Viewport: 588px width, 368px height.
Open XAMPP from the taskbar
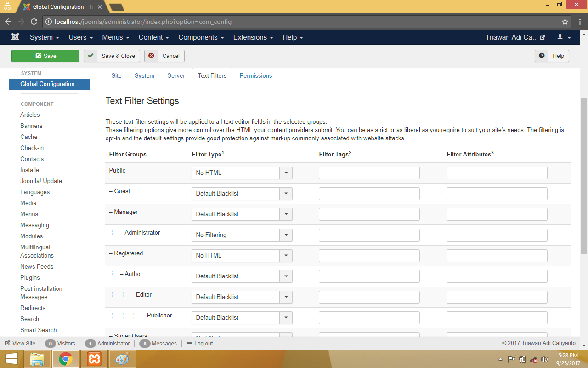tap(94, 359)
